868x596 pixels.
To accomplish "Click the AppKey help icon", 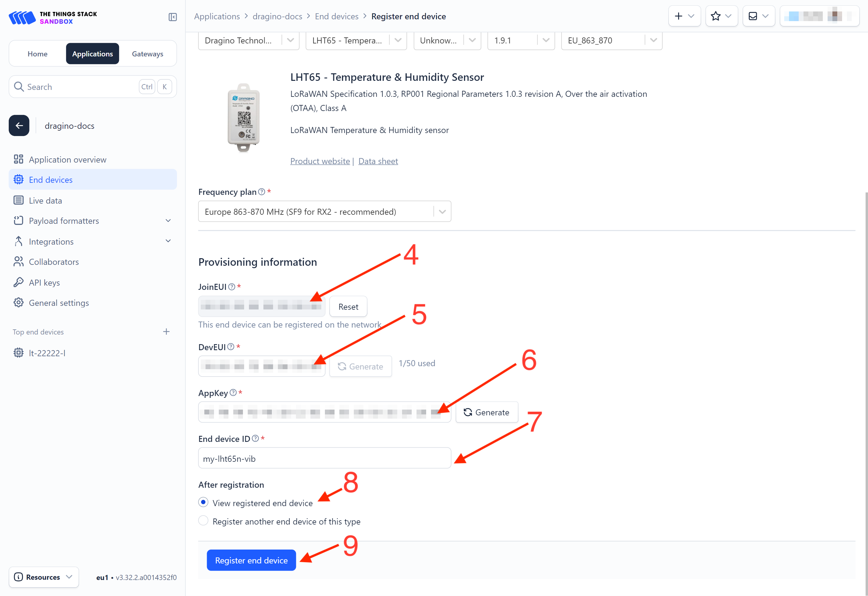I will coord(233,393).
